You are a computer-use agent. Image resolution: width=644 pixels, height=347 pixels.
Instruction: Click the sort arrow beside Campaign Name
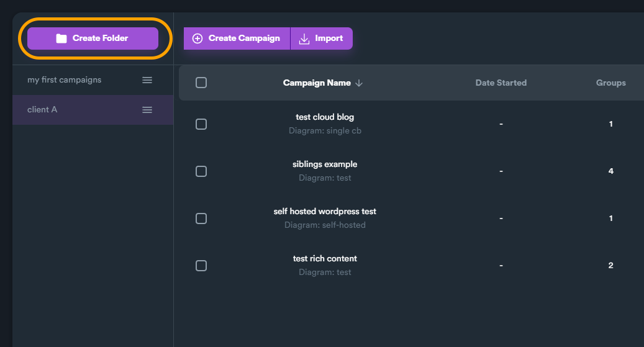[359, 83]
